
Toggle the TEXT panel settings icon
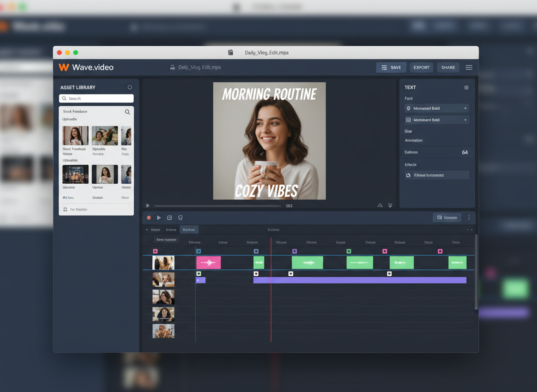tap(466, 87)
